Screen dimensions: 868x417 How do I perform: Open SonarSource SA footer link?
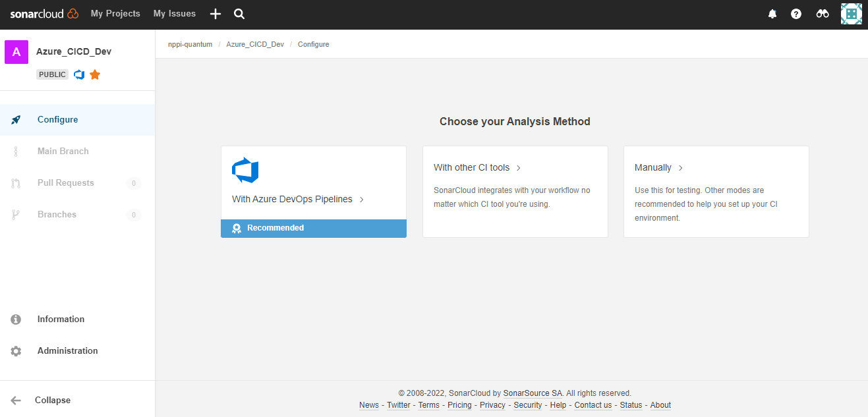pyautogui.click(x=533, y=393)
